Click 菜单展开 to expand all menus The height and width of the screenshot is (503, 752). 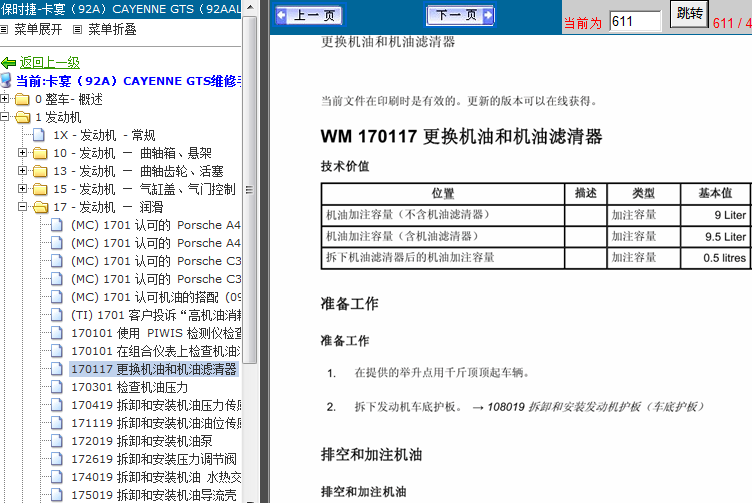coord(38,30)
